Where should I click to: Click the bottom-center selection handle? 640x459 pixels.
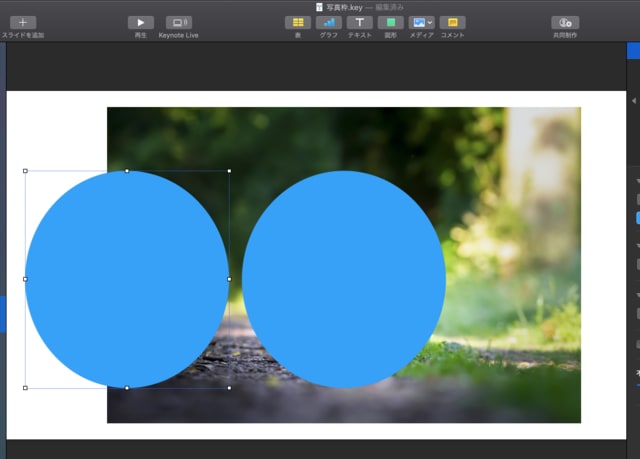click(127, 388)
